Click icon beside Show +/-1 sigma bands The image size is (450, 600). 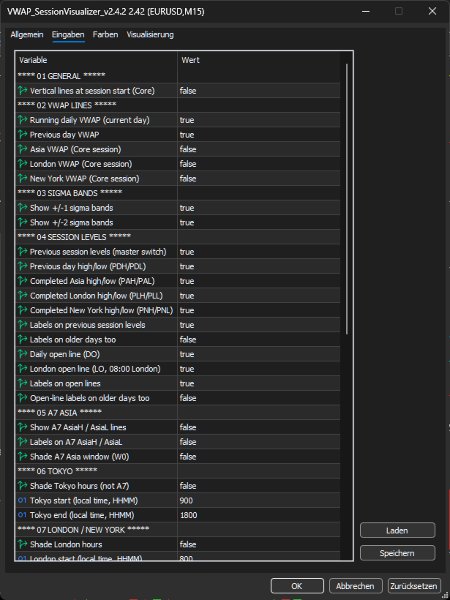pos(23,208)
